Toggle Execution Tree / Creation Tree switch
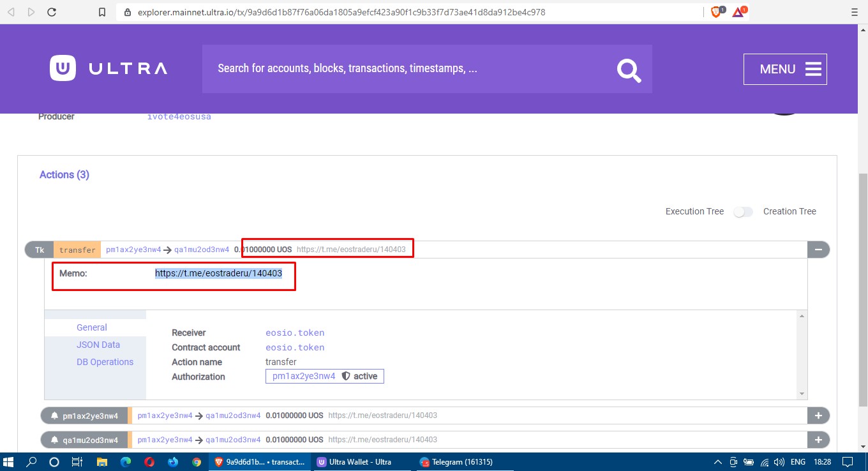868x471 pixels. [x=743, y=212]
